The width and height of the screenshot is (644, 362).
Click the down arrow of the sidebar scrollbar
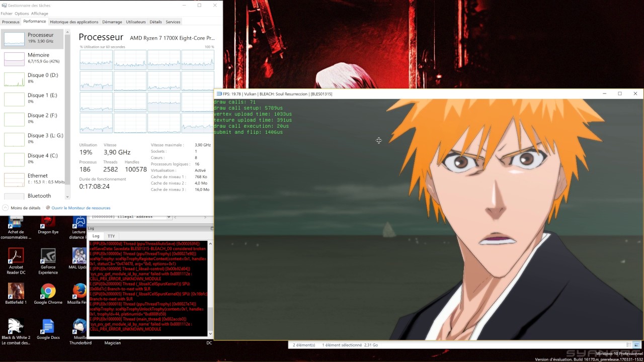pos(67,197)
